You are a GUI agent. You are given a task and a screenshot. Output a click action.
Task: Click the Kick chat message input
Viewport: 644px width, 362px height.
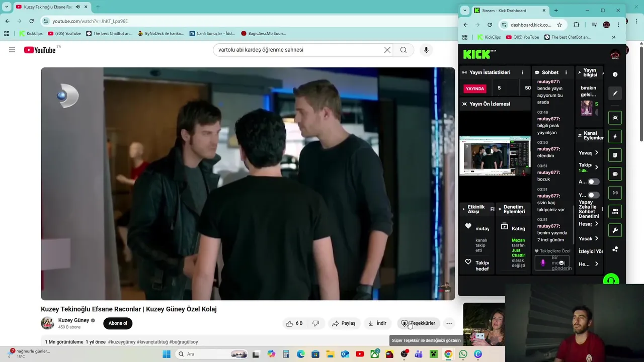pos(552,262)
